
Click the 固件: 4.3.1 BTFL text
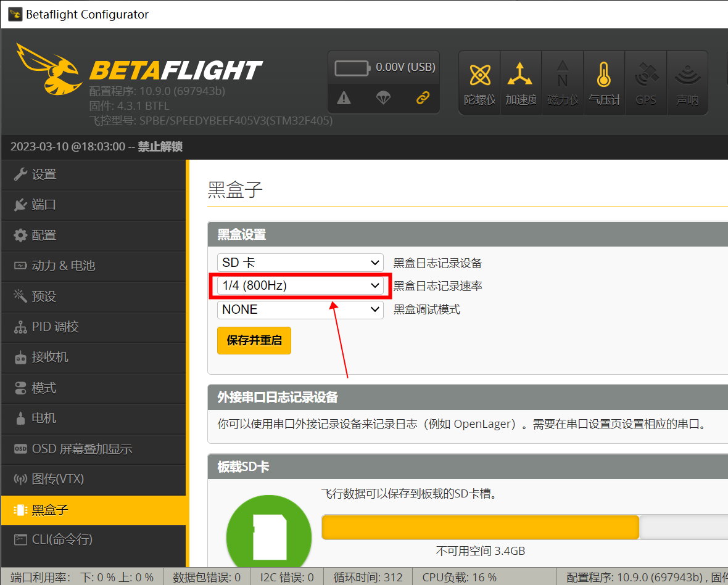click(x=129, y=106)
